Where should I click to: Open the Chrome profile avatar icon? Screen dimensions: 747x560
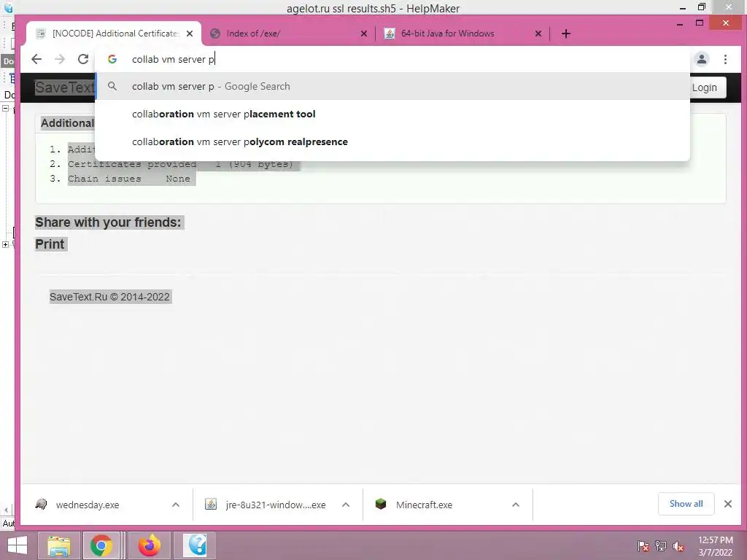coord(701,59)
